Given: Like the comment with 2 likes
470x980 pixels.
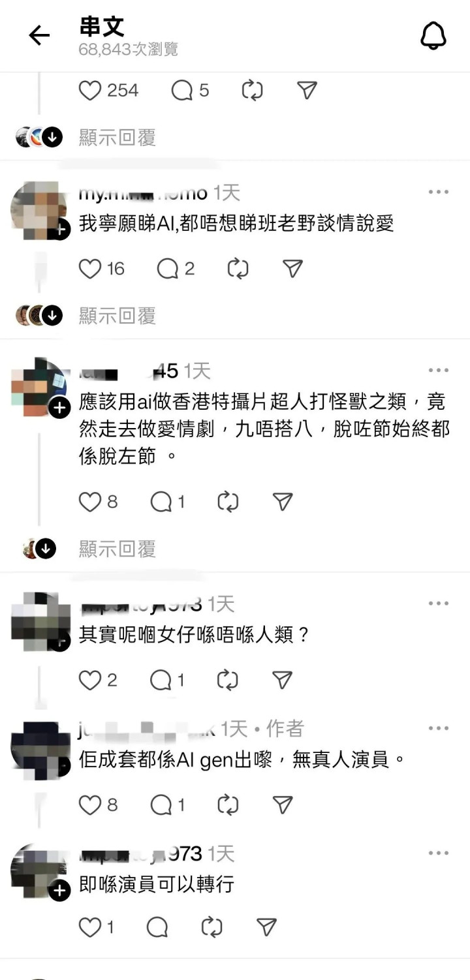Looking at the screenshot, I should point(90,681).
